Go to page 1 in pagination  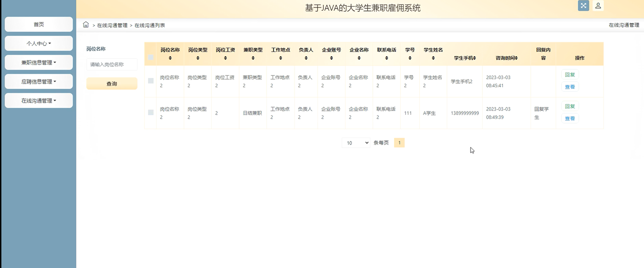[x=399, y=143]
